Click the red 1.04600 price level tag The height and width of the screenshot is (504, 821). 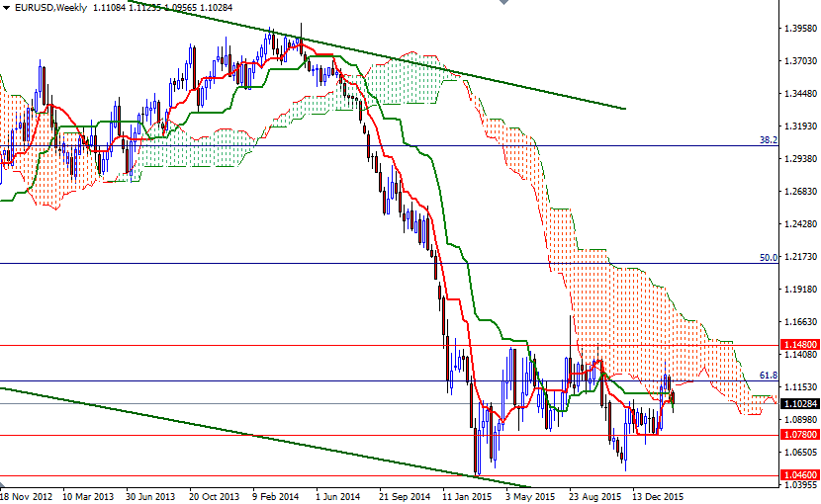pyautogui.click(x=799, y=475)
